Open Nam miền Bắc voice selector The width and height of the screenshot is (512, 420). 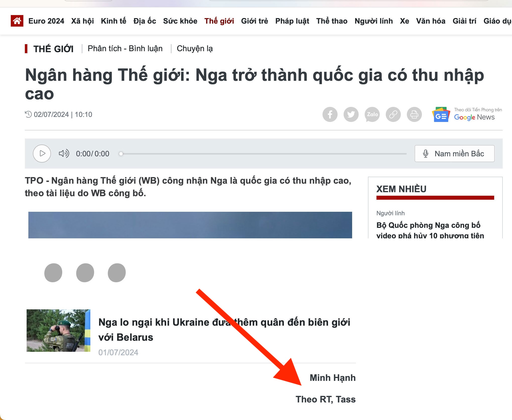click(454, 154)
